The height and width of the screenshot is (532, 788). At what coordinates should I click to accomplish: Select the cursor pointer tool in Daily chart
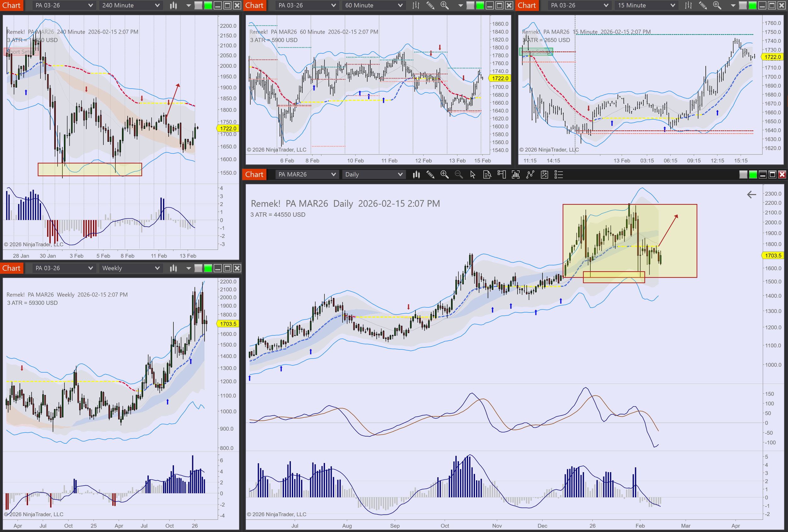(x=473, y=175)
